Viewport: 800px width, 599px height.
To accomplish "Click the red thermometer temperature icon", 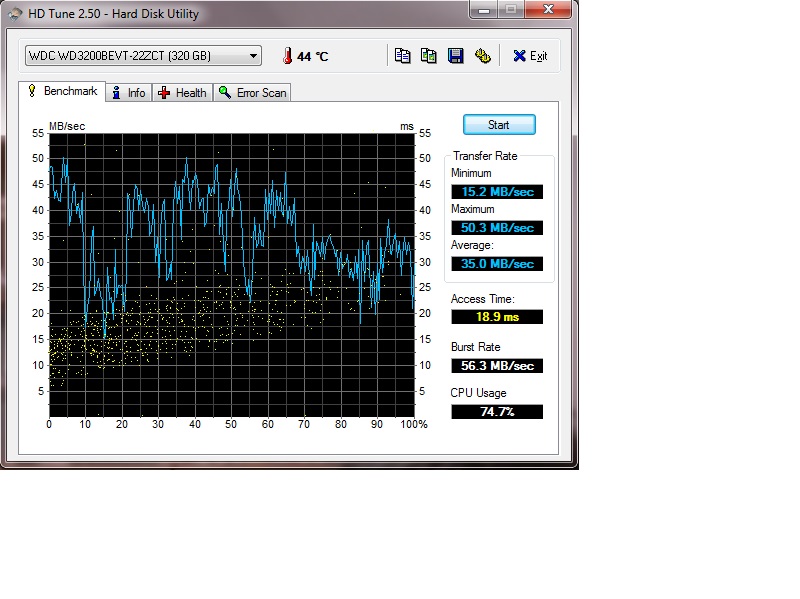I will (x=287, y=56).
